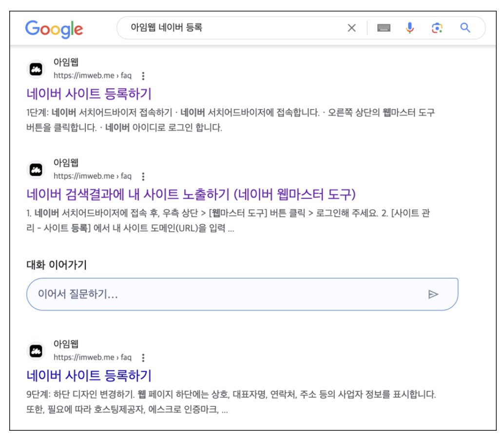Open blue 네이버 사이트 등록하기 link at bottom
The width and height of the screenshot is (504, 441).
click(89, 376)
